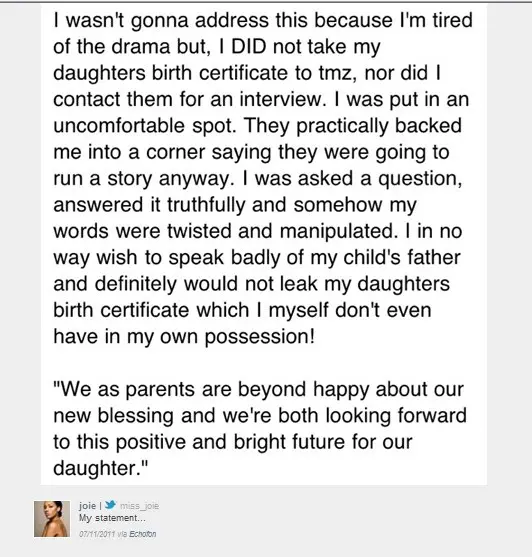The image size is (532, 557).
Task: Click the phrase 'uncomfortable spot'
Action: (145, 126)
